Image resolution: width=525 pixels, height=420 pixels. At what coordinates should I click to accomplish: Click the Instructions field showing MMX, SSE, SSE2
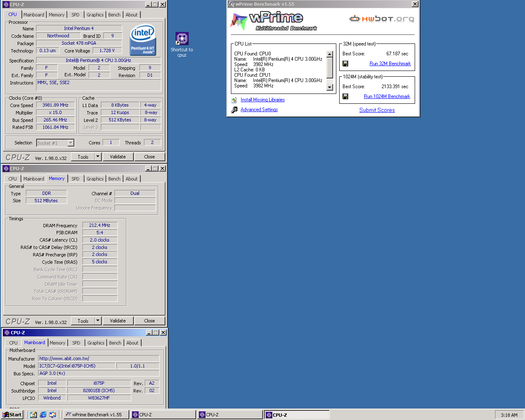(x=98, y=85)
